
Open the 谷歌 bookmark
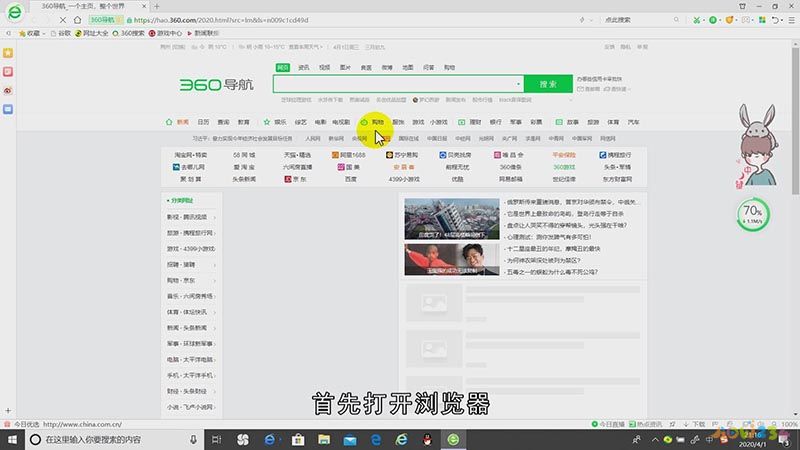point(61,33)
